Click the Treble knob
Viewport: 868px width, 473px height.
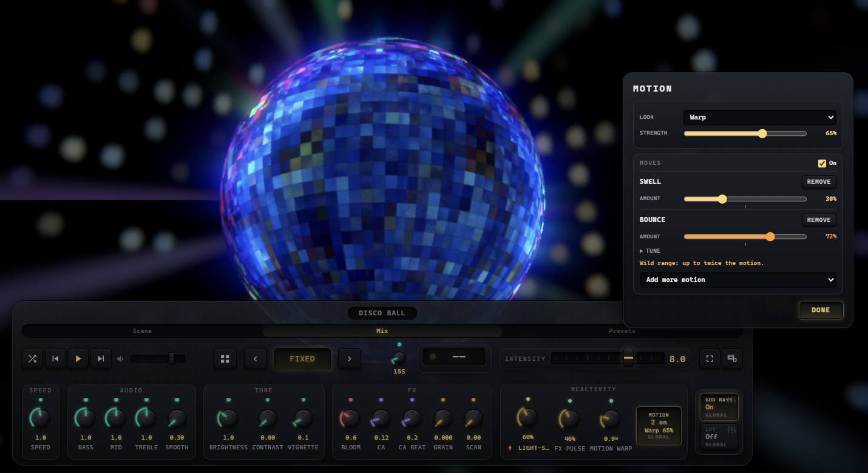pyautogui.click(x=146, y=418)
